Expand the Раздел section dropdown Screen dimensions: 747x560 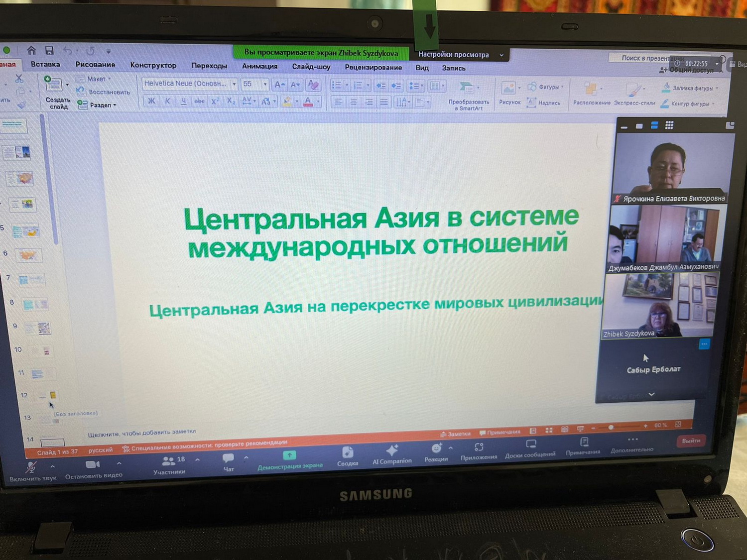115,105
